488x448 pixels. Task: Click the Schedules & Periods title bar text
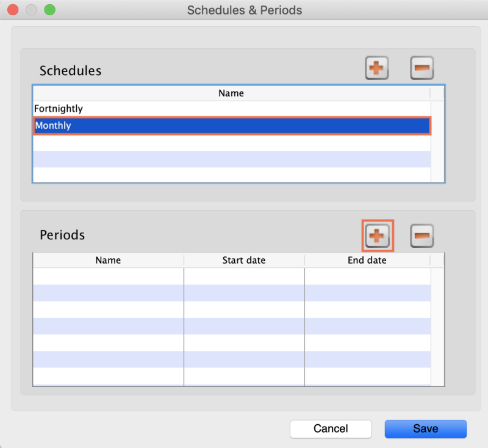[244, 10]
